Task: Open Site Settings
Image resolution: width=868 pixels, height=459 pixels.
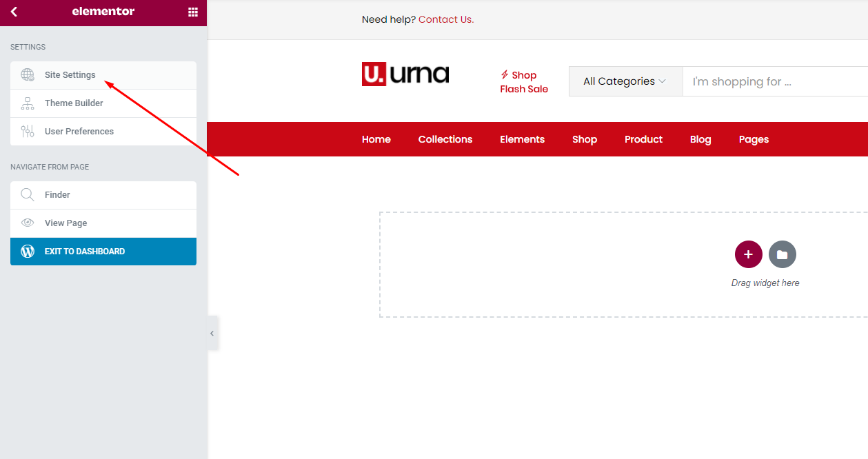Action: click(103, 75)
